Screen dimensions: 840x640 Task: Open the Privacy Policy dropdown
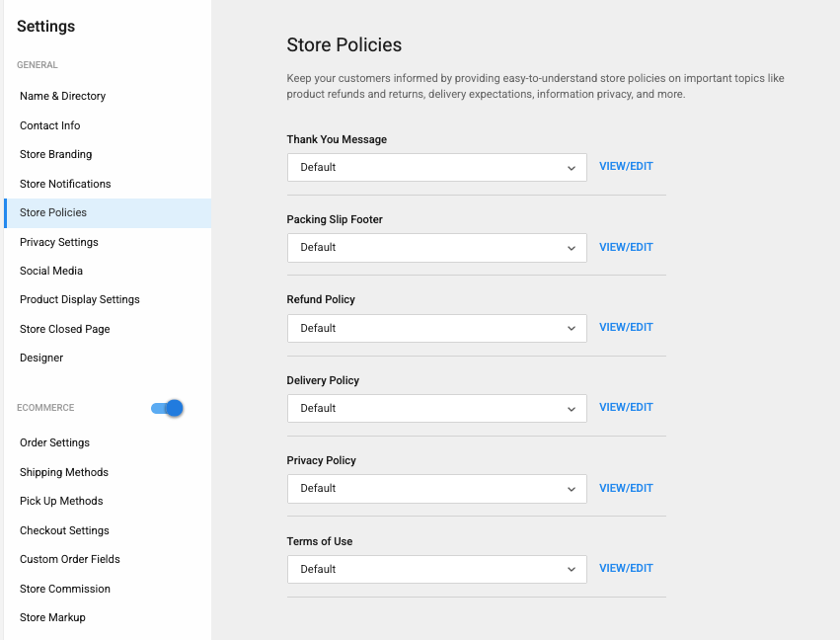coord(436,489)
